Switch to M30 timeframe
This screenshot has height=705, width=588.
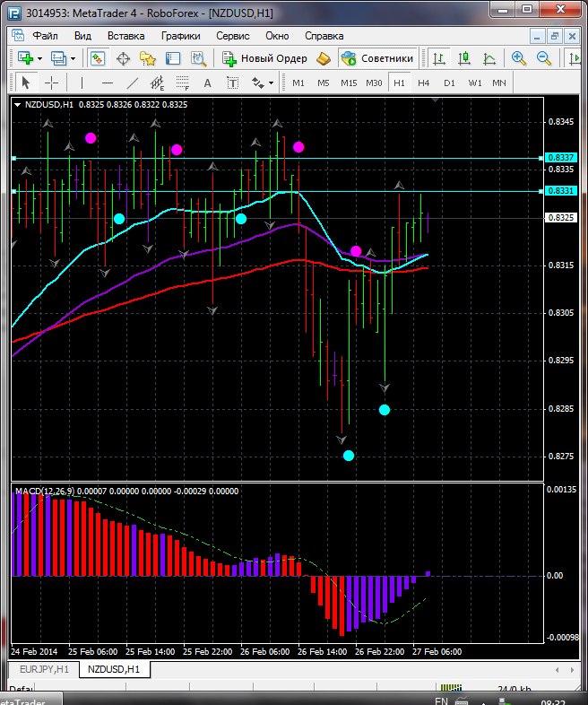point(374,83)
